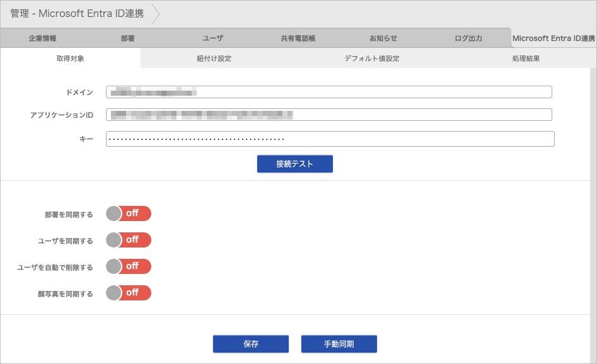Click the 顔写真を同期する label
This screenshot has width=597, height=364.
(66, 294)
